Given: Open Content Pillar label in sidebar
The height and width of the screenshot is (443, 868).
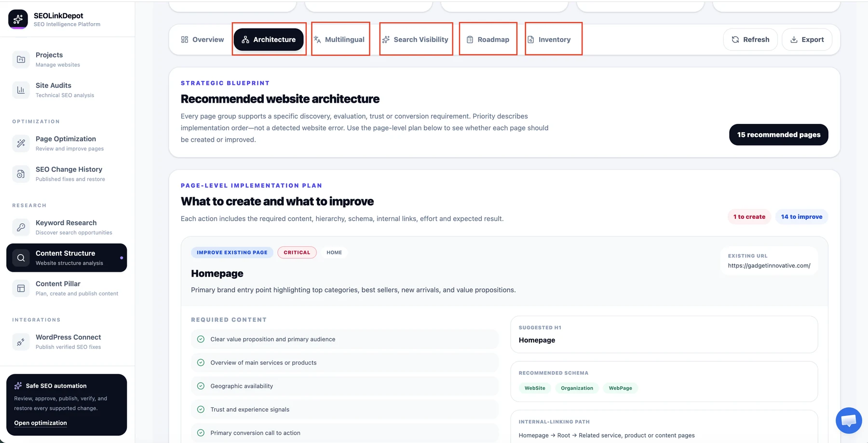Looking at the screenshot, I should tap(58, 284).
